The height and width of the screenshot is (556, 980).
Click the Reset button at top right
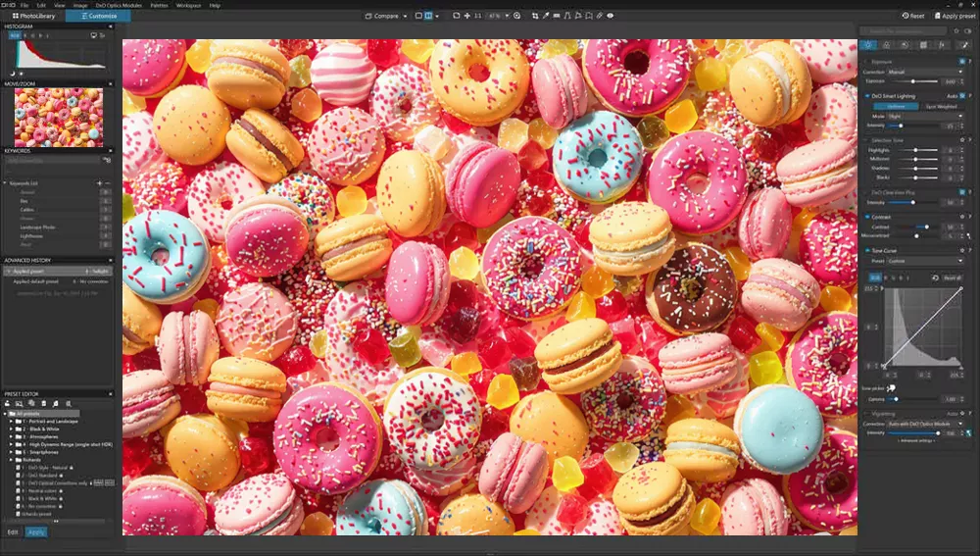click(x=911, y=17)
